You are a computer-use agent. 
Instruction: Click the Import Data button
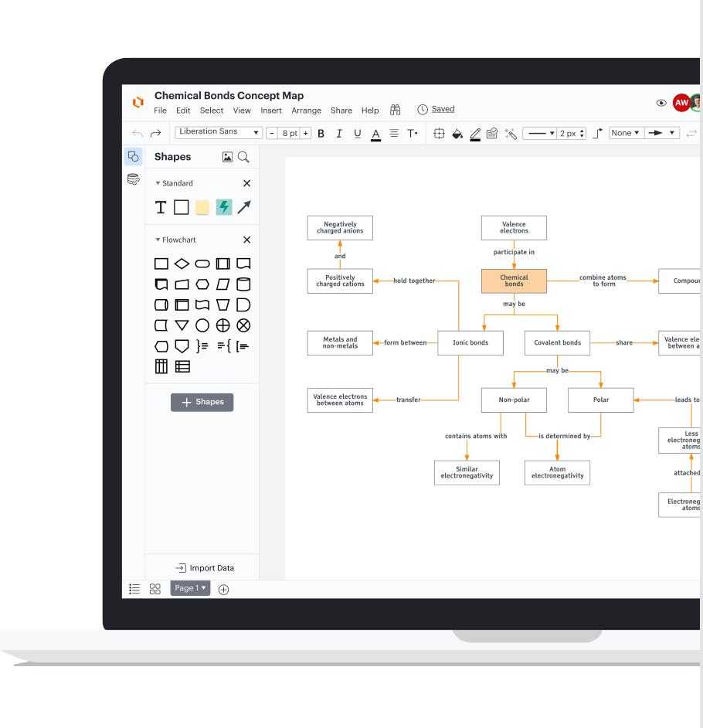[x=204, y=568]
